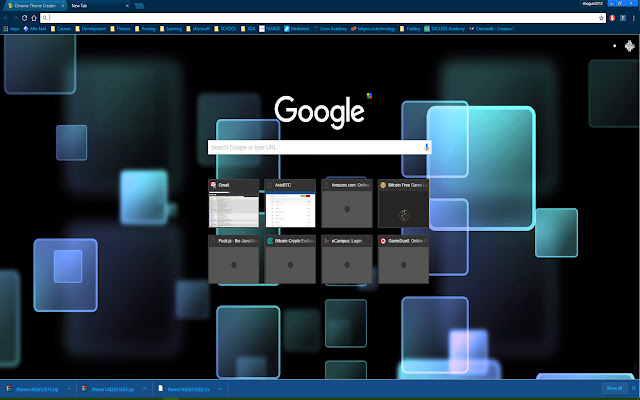Open the Bitcoin Free Game tile
Viewport: 640px width, 400px height.
coord(403,203)
